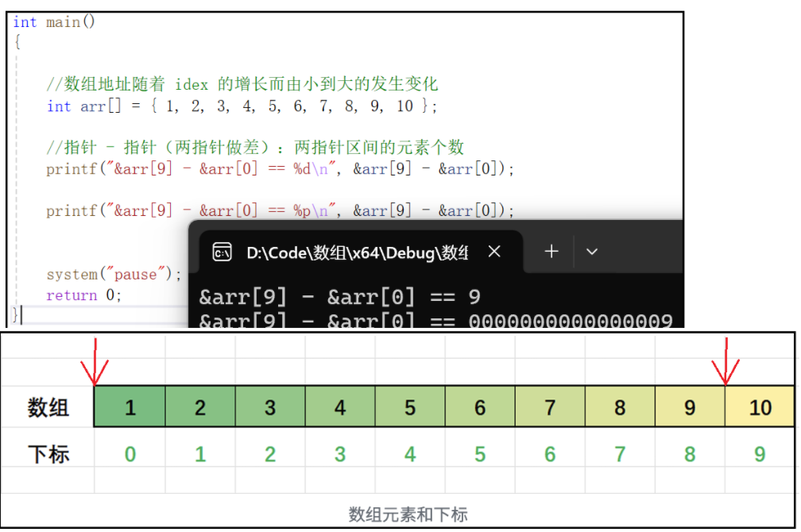Select array cell containing value 1
Image resolution: width=801 pixels, height=532 pixels.
pyautogui.click(x=130, y=407)
